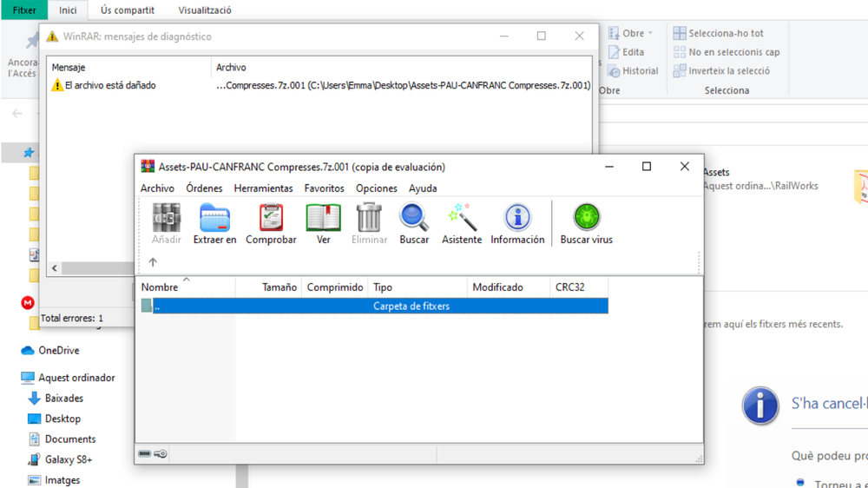Click the key password icon in status bar

(161, 453)
